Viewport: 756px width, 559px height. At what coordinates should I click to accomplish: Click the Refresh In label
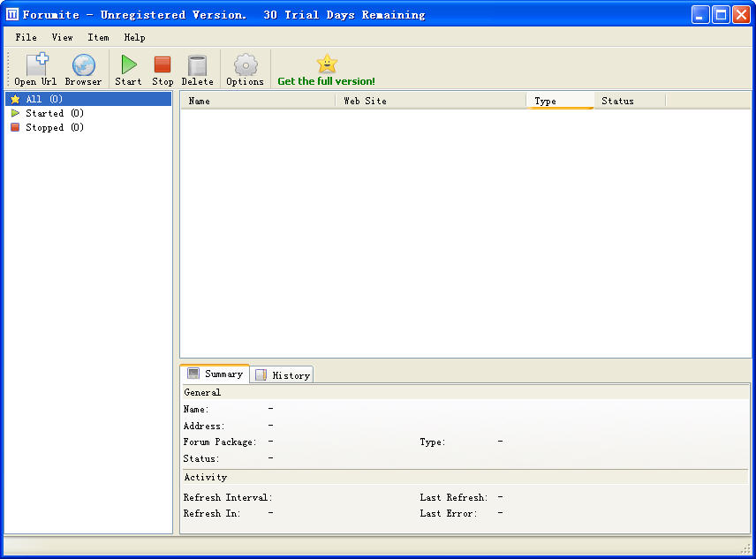(212, 514)
